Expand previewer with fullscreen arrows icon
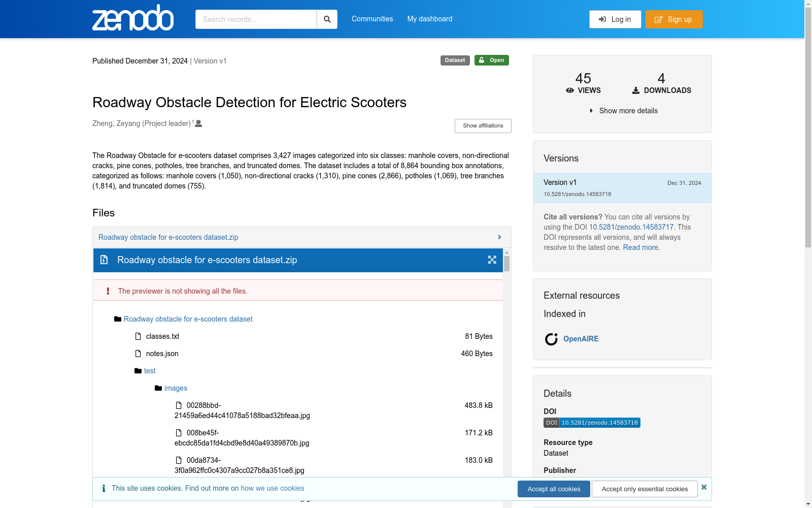This screenshot has width=812, height=508. (492, 260)
